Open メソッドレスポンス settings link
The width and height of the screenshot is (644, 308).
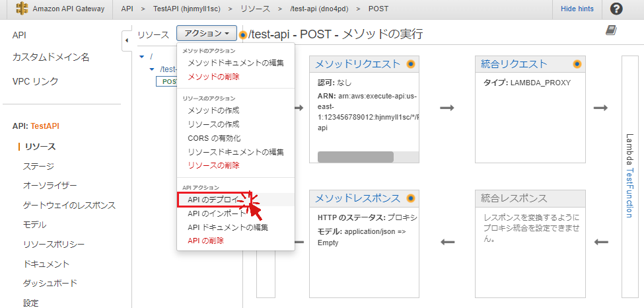[357, 199]
